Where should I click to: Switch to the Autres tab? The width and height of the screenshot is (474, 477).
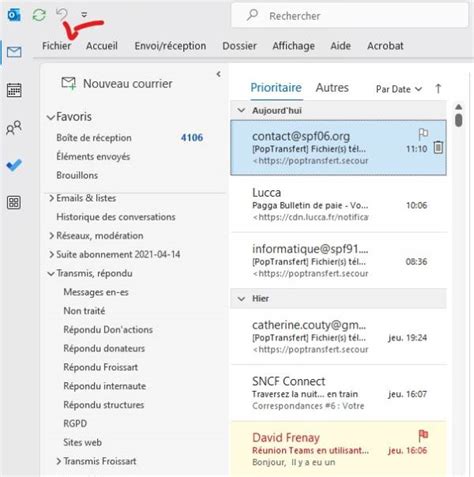332,88
